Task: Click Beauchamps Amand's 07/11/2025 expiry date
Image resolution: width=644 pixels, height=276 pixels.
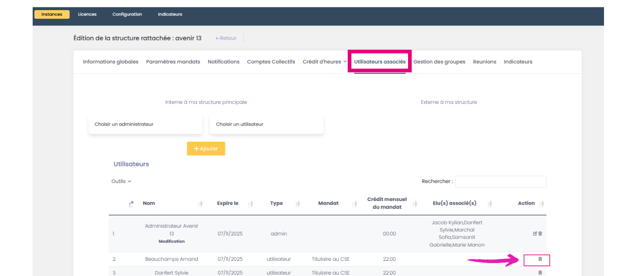Action: [230, 259]
